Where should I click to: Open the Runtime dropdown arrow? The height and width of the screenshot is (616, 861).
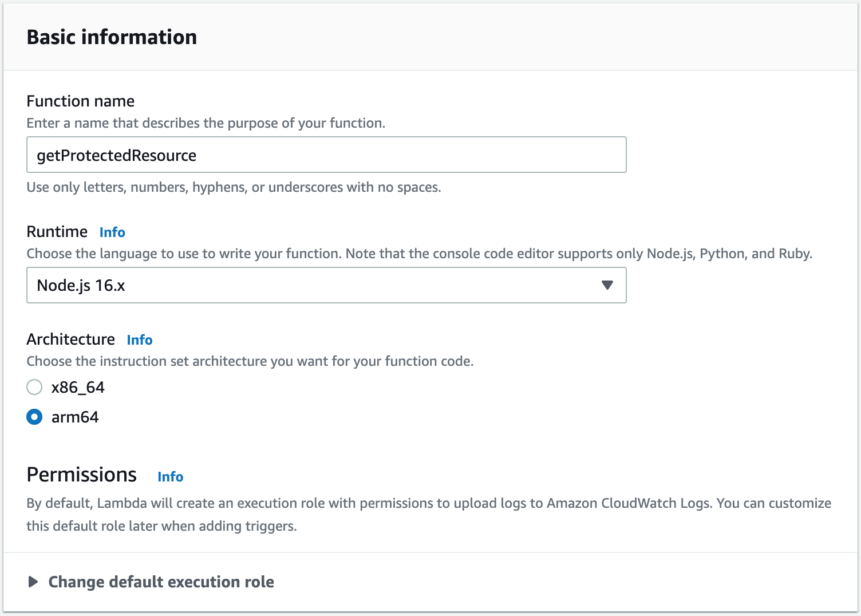607,285
